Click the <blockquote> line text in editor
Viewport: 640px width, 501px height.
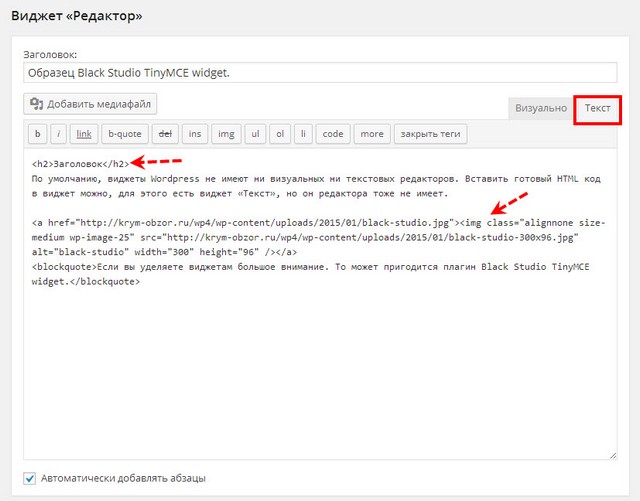pyautogui.click(x=310, y=274)
